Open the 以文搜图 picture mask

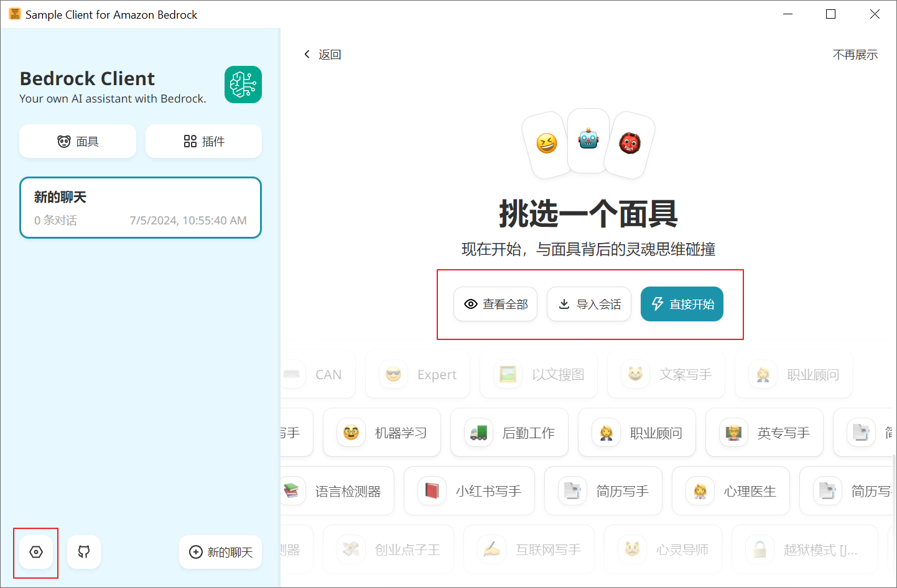pyautogui.click(x=538, y=374)
